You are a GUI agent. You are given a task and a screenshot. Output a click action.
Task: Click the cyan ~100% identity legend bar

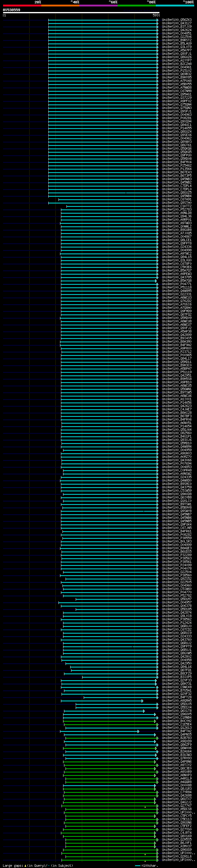coord(175,6)
